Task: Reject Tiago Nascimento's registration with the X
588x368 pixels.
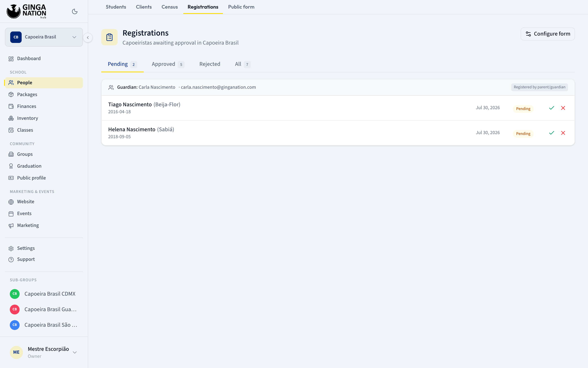Action: pos(563,108)
